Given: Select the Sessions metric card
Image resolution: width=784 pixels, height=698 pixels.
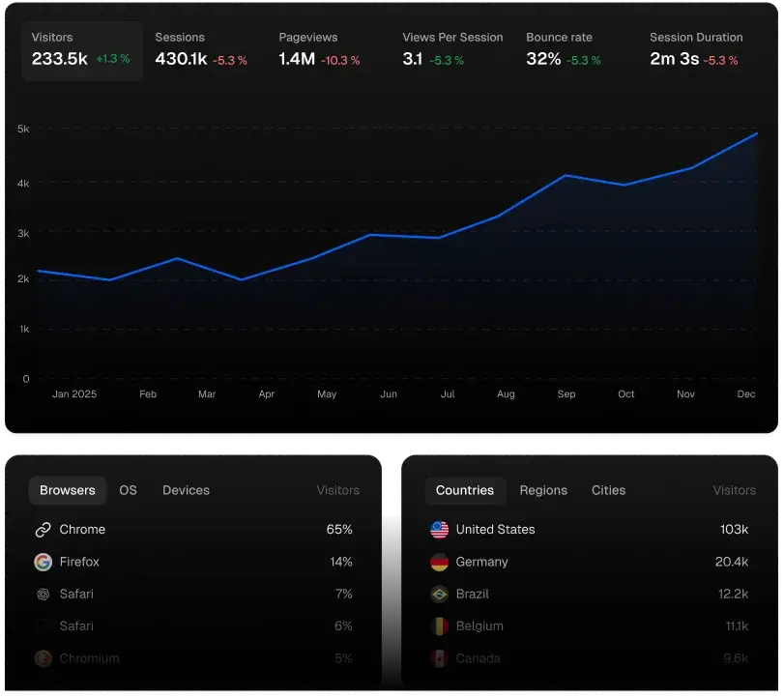Looking at the screenshot, I should click(201, 50).
